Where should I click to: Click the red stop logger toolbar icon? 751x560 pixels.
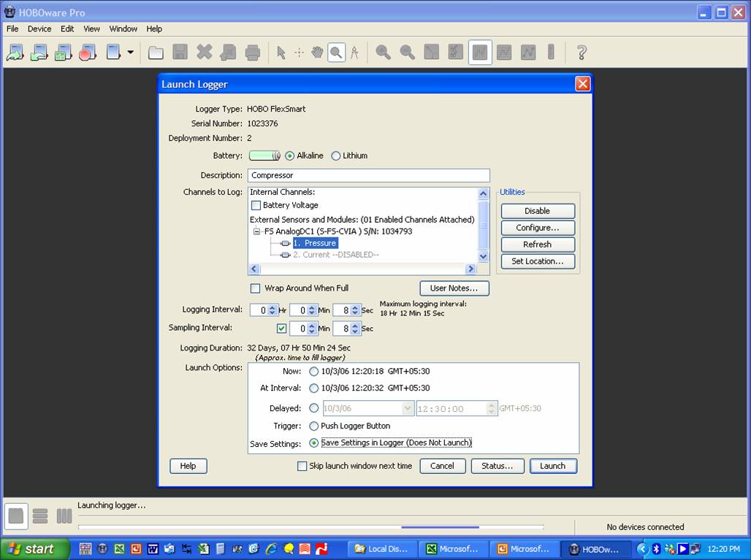coord(88,53)
